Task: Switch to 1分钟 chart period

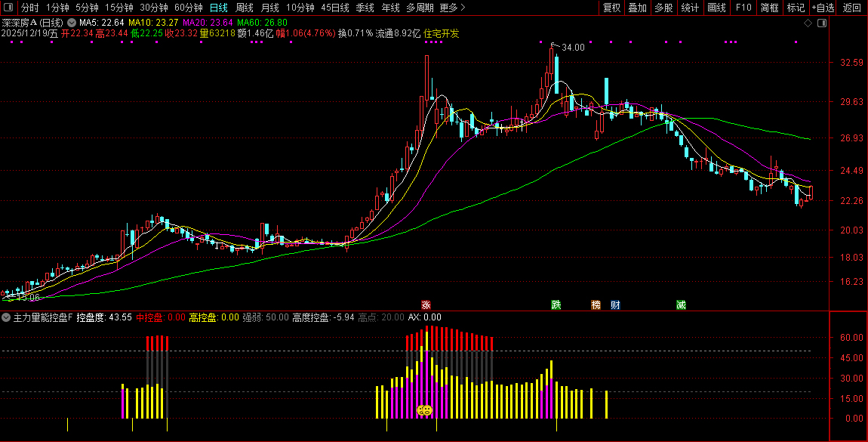Action: [x=57, y=8]
